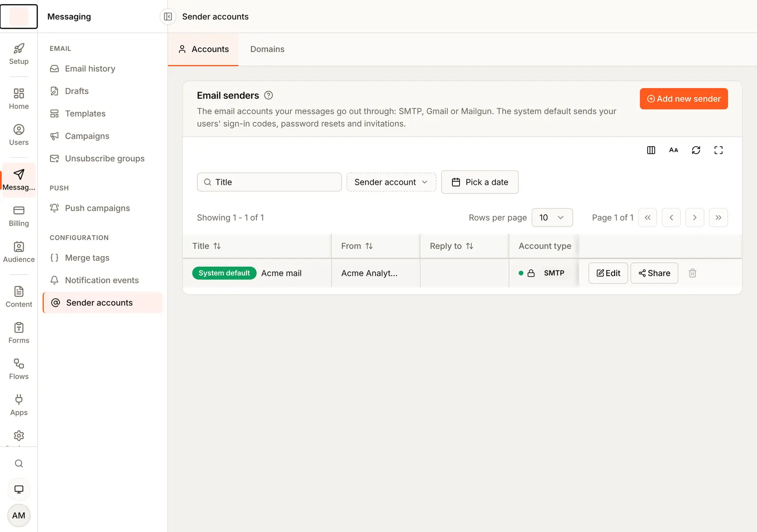
Task: Open the Users section
Action: pos(19,135)
